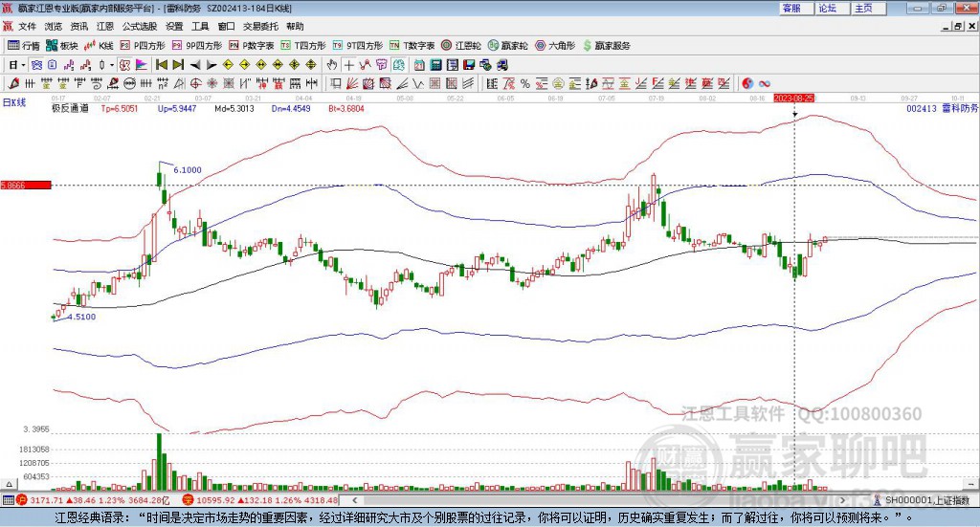Select the red fan lines tool

pos(352,83)
